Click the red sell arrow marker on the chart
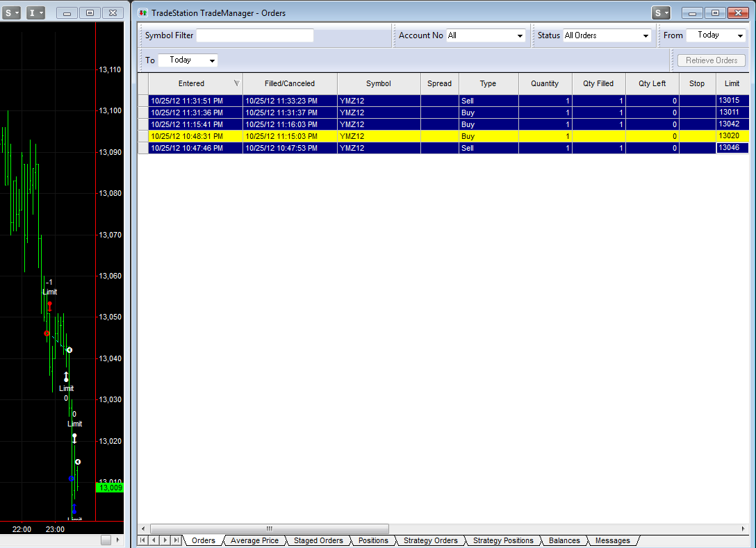The image size is (756, 548). click(x=49, y=306)
